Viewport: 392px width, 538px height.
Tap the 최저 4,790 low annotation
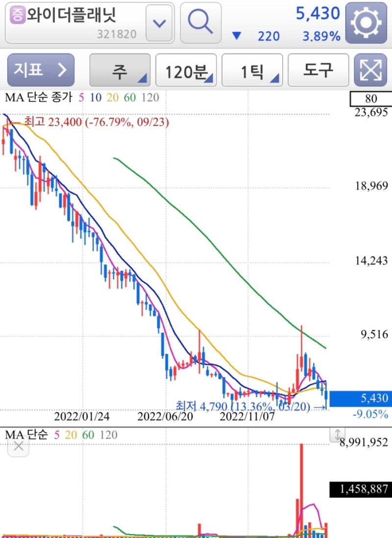point(243,407)
